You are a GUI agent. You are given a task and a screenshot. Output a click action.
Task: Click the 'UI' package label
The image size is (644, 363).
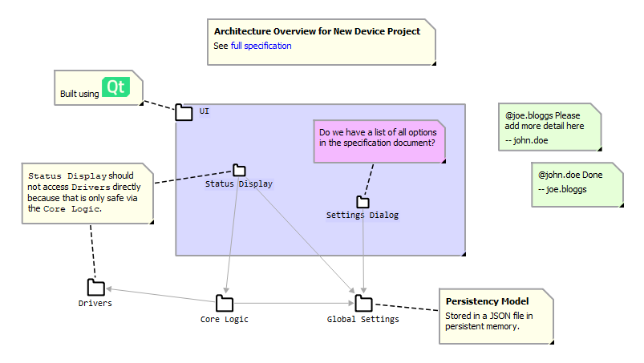click(205, 111)
